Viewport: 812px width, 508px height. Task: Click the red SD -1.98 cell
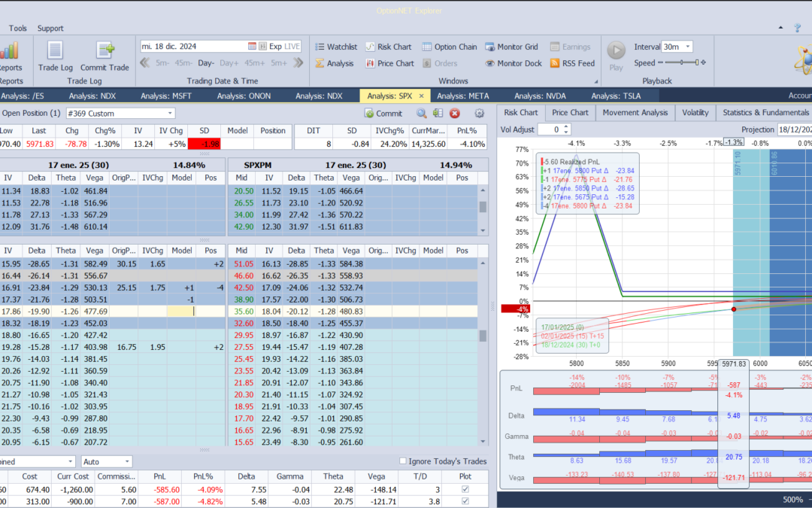(x=204, y=144)
